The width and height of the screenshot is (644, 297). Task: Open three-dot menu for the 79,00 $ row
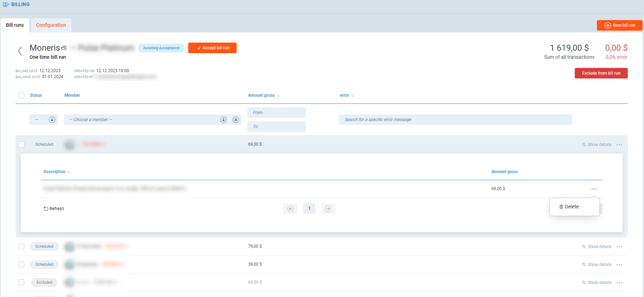[x=619, y=247]
